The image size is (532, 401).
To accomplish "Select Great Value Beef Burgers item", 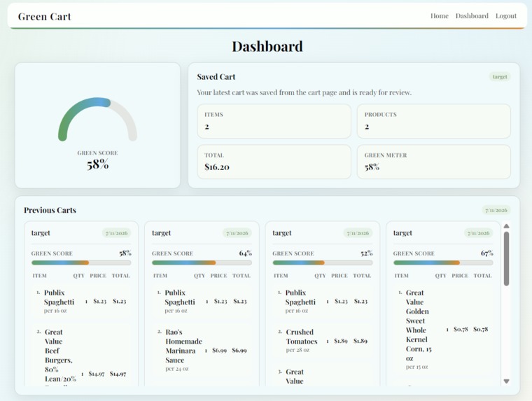I will 81,356.
